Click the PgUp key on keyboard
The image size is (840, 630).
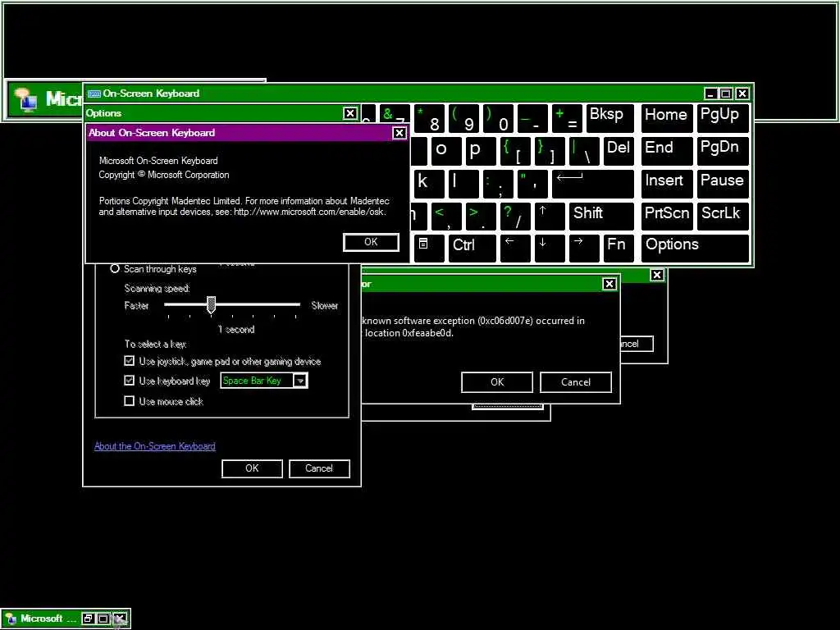(x=723, y=118)
